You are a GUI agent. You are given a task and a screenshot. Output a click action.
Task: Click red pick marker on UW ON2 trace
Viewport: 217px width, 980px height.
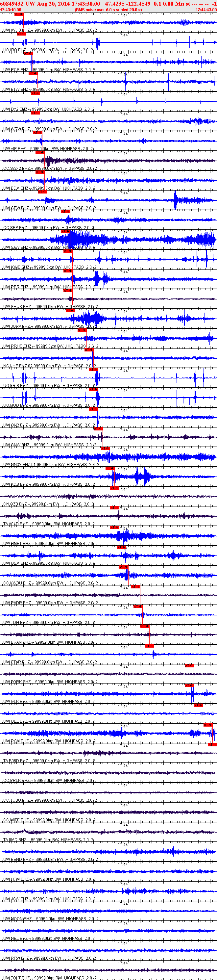point(93,410)
